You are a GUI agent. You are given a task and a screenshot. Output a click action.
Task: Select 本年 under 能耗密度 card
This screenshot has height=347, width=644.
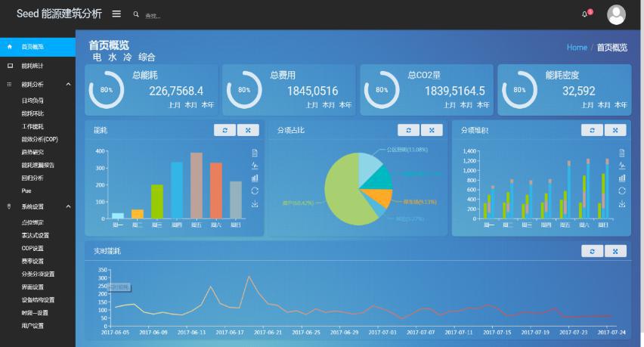pyautogui.click(x=621, y=105)
